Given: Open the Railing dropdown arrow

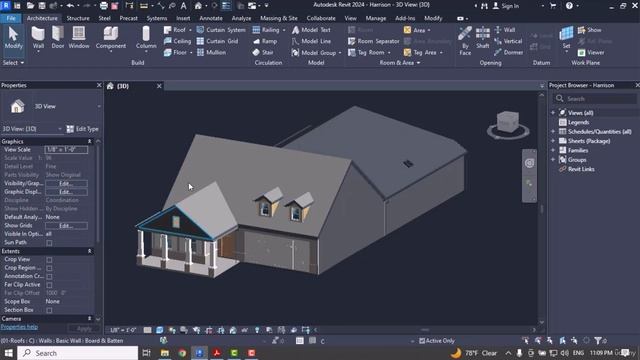Looking at the screenshot, I should [284, 30].
